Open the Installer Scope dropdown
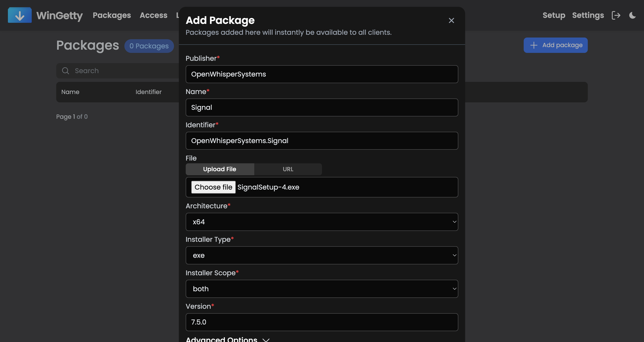This screenshot has width=644, height=342. 322,289
